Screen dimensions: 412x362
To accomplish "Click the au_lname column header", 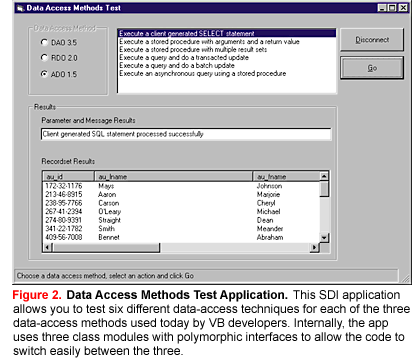I will tap(173, 176).
